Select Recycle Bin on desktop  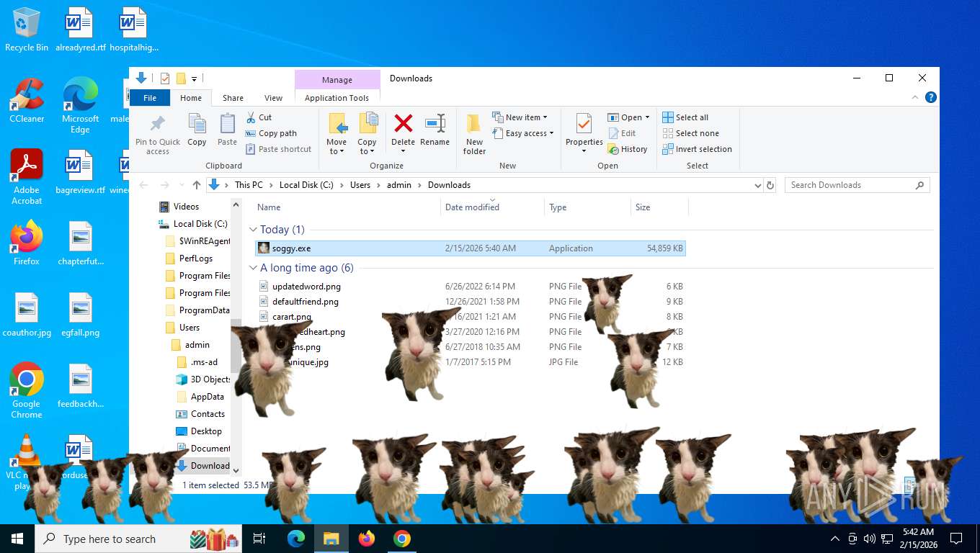pos(27,30)
